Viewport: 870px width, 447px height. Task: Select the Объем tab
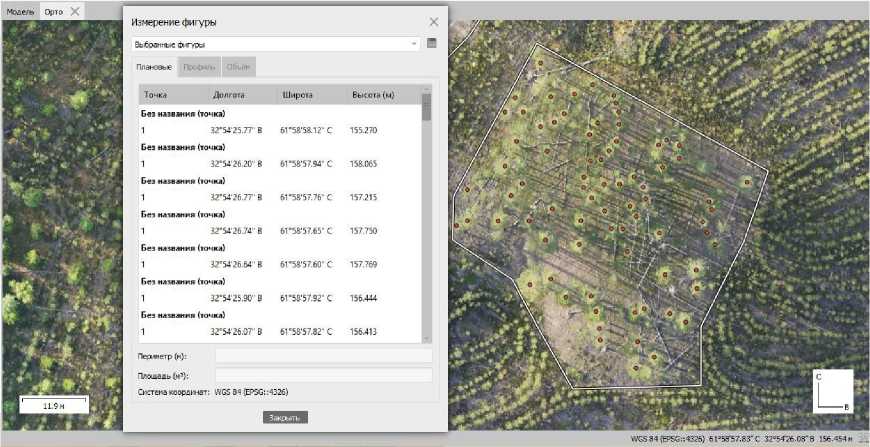(239, 67)
